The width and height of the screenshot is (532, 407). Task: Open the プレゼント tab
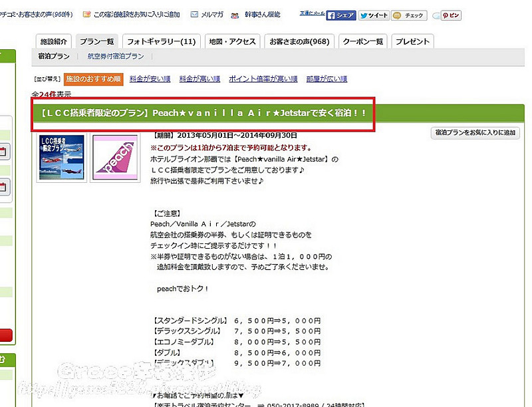click(x=412, y=42)
